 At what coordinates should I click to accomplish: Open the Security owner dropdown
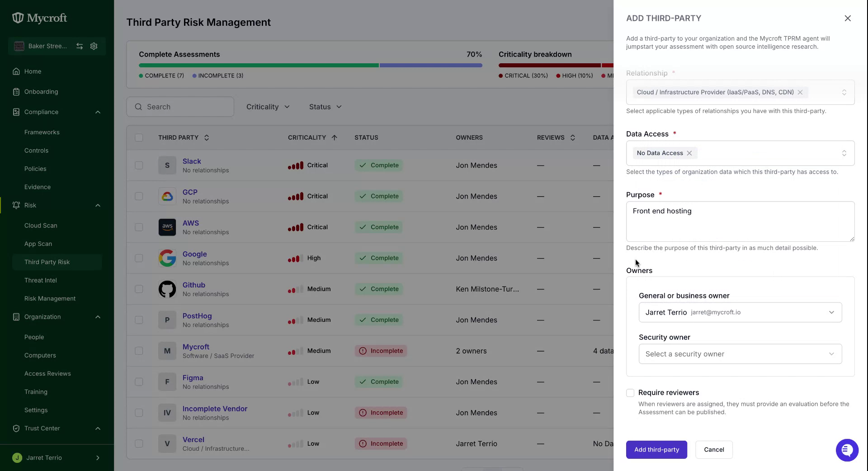tap(740, 354)
